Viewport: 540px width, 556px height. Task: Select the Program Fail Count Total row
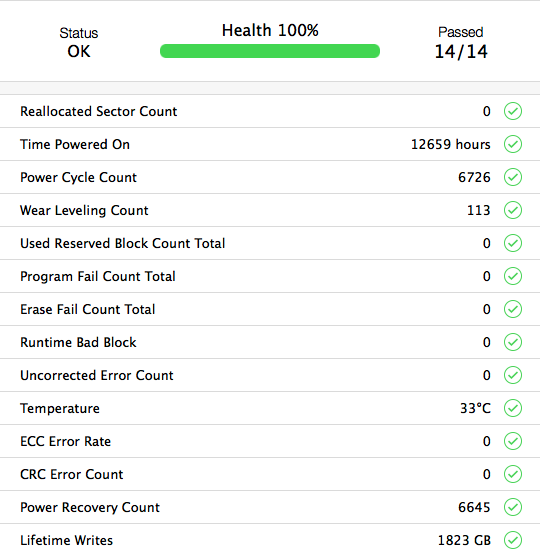point(270,276)
